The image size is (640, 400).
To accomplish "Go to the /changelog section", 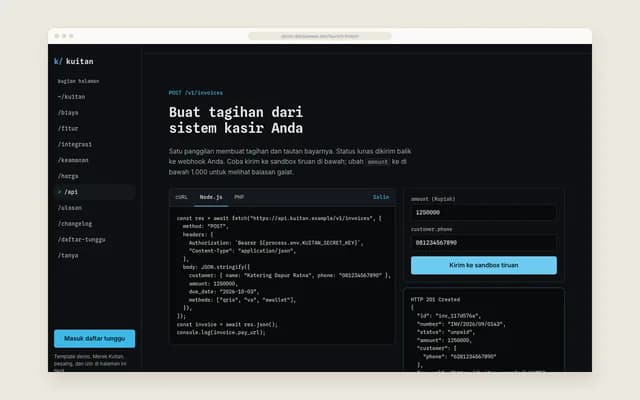I will pyautogui.click(x=75, y=224).
